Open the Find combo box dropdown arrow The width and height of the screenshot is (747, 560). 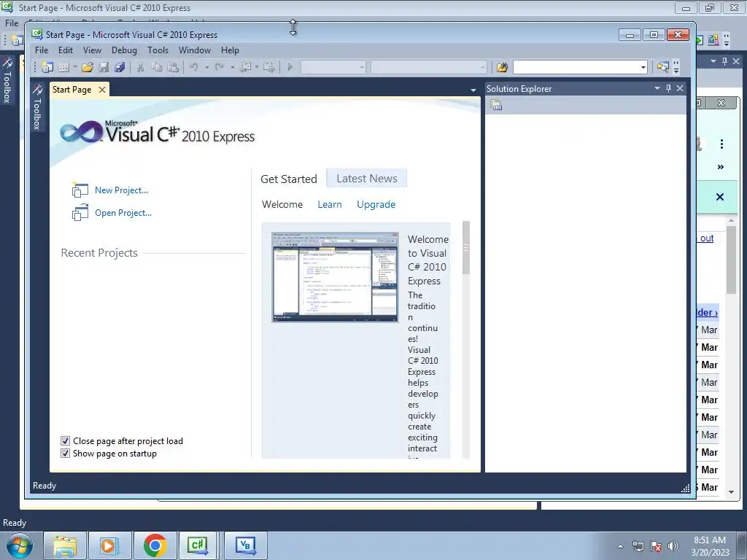click(x=643, y=67)
